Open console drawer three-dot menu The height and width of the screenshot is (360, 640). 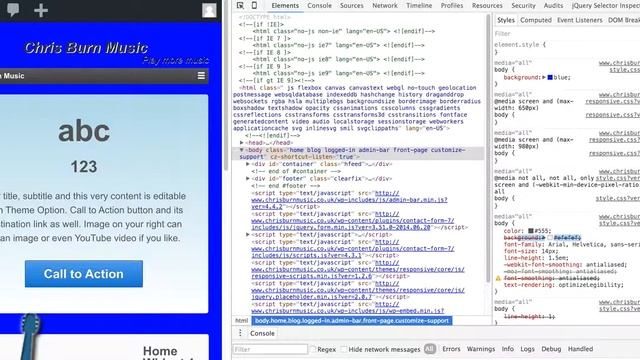[240, 333]
